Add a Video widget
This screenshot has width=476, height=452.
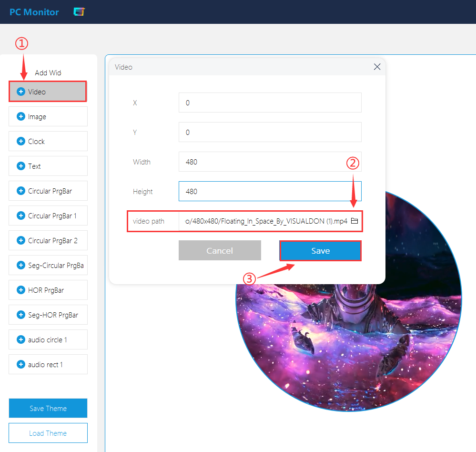[48, 92]
